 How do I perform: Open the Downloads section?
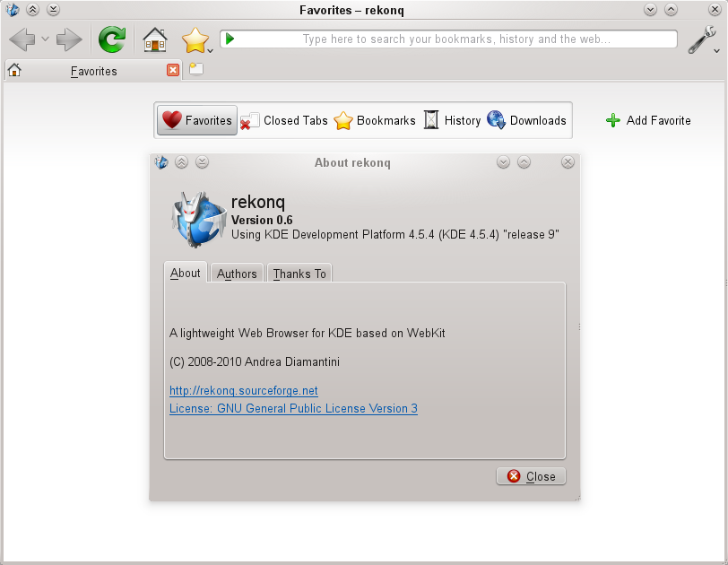(x=526, y=121)
